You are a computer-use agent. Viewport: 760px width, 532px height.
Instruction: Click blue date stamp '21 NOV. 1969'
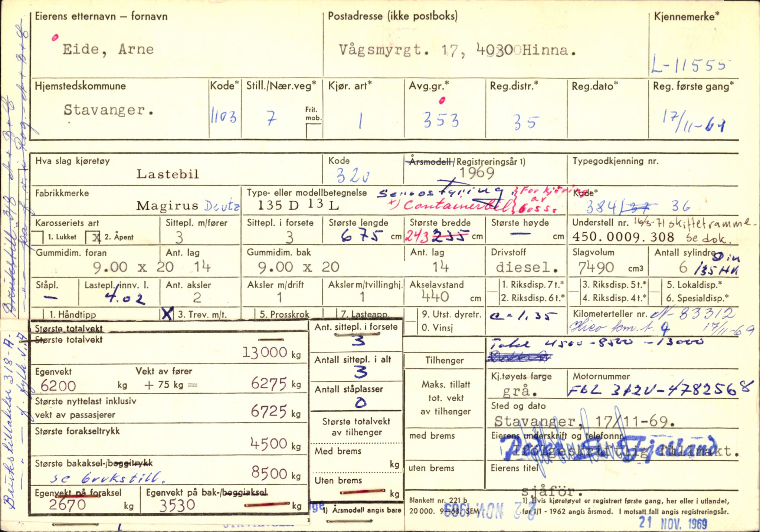pyautogui.click(x=673, y=523)
